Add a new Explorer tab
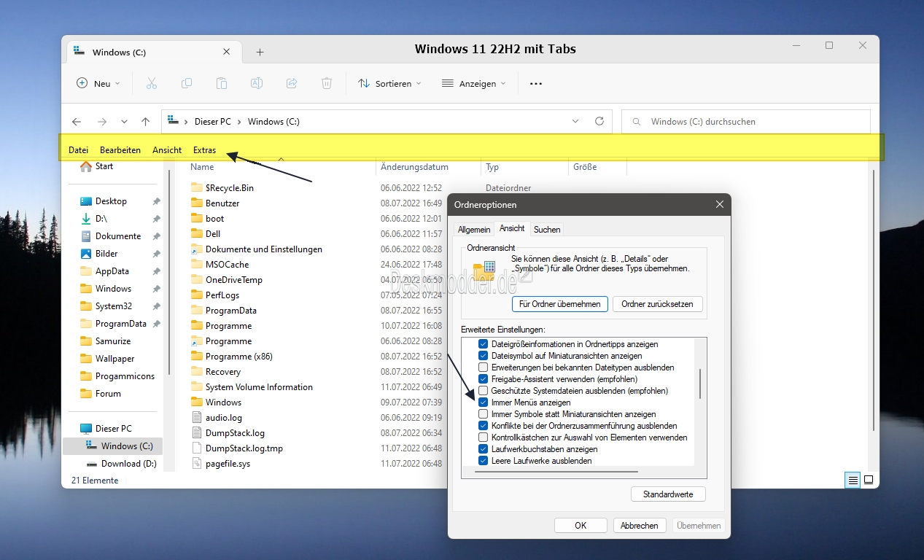924x560 pixels. click(260, 52)
